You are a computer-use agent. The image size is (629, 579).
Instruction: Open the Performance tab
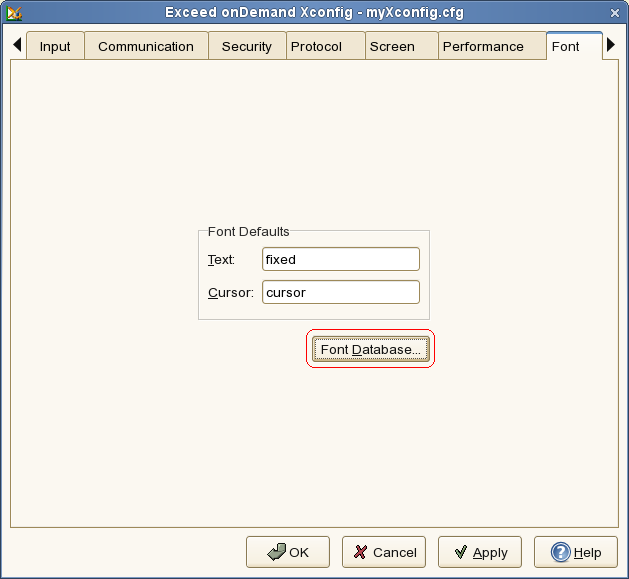[x=483, y=47]
